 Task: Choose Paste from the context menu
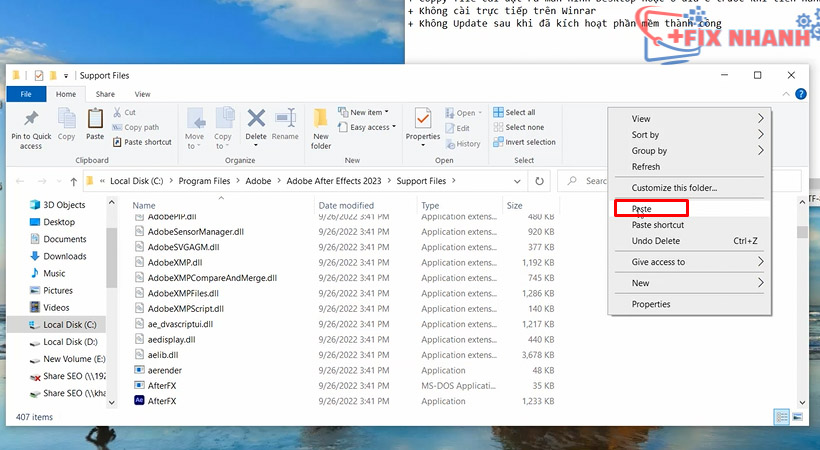click(690, 209)
